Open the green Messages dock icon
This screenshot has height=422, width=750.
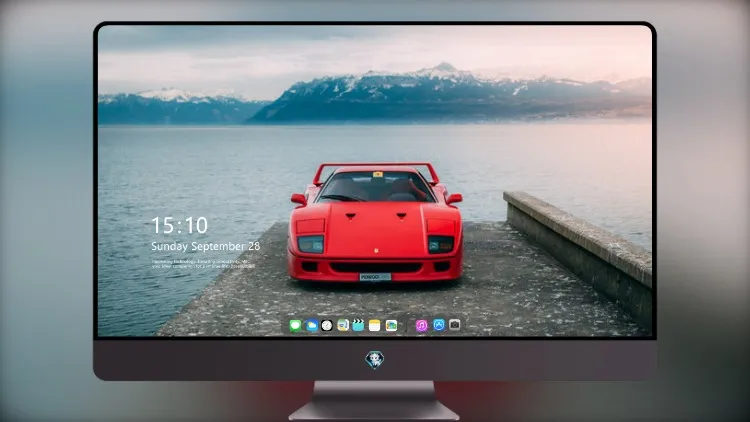[x=295, y=325]
